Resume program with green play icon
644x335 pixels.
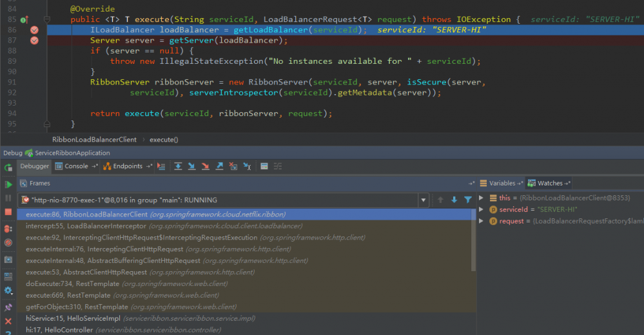coord(8,184)
